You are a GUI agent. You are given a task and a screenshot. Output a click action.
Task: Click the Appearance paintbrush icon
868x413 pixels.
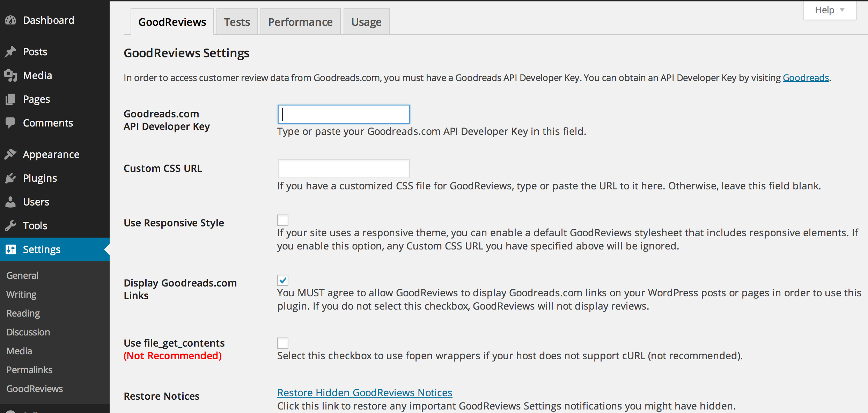10,154
